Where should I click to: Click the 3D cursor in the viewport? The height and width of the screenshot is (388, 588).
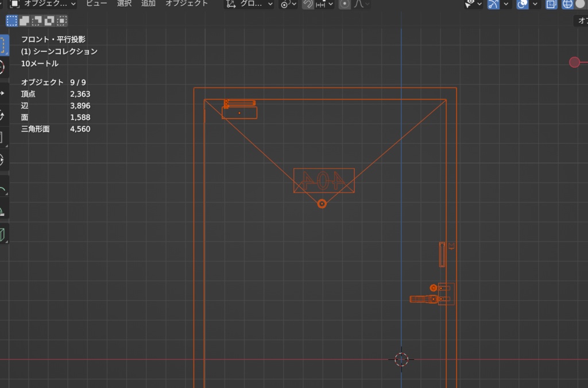(x=401, y=359)
